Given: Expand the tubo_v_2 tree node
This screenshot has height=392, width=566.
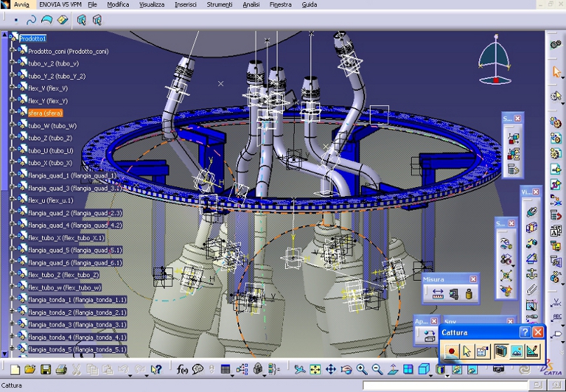Looking at the screenshot, I should (12, 63).
